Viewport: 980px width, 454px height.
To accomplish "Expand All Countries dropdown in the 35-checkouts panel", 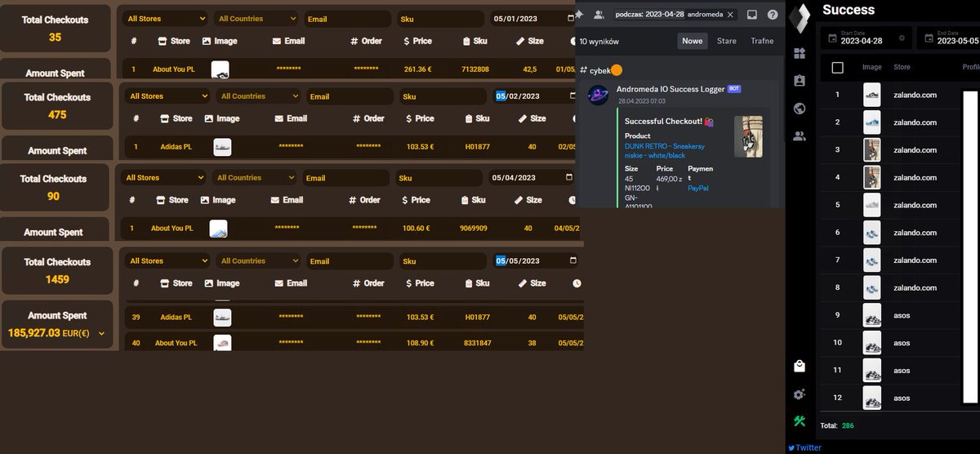I will (x=256, y=19).
